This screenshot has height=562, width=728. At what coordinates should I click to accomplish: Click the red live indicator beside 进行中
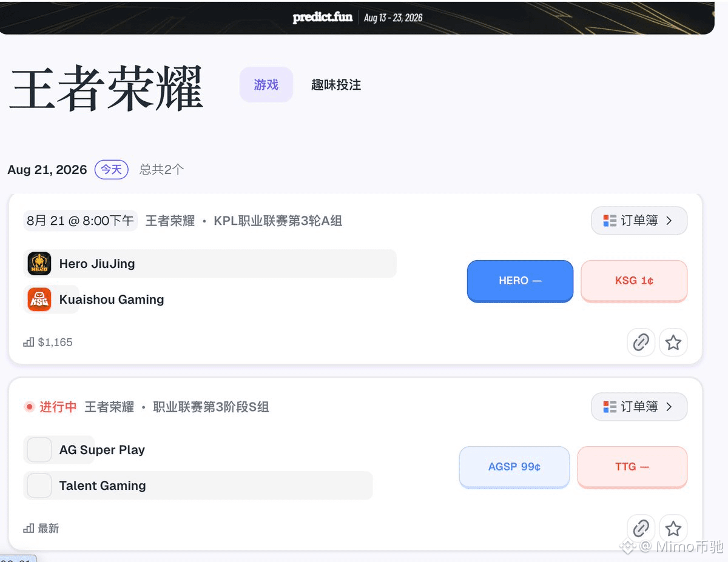pos(29,407)
